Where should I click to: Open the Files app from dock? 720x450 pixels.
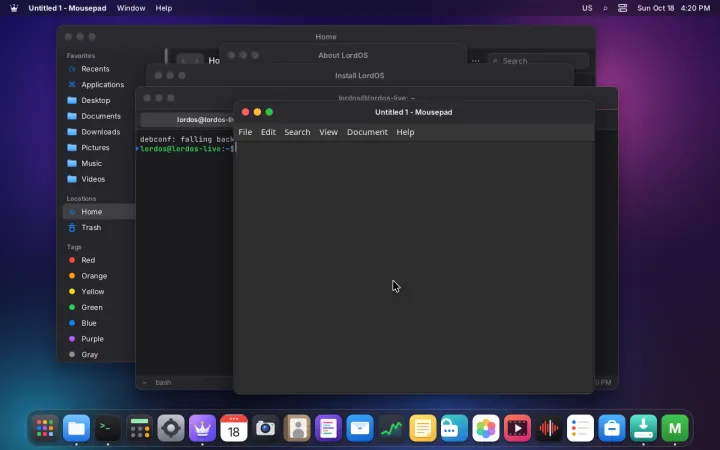click(76, 428)
